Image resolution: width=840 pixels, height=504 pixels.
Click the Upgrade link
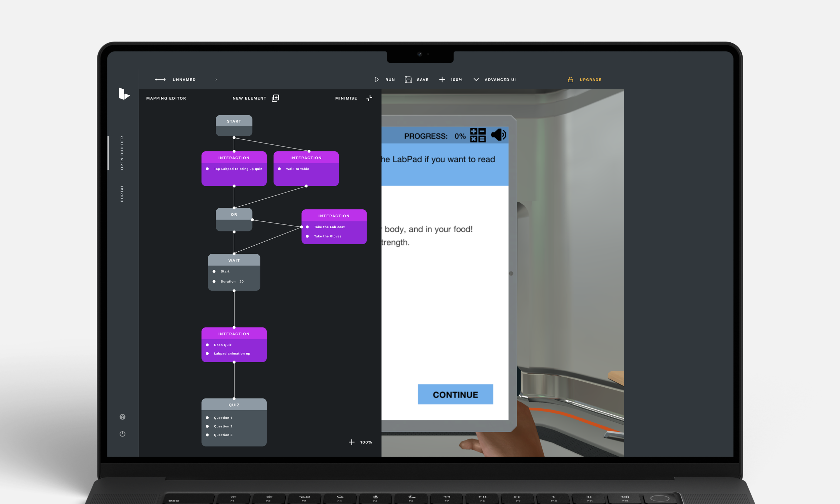pos(590,80)
